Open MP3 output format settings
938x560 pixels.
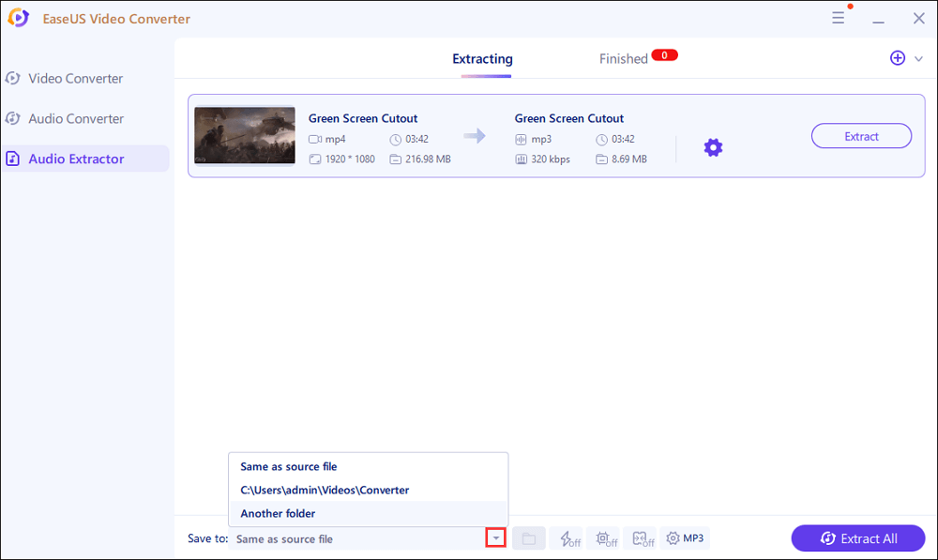point(685,538)
